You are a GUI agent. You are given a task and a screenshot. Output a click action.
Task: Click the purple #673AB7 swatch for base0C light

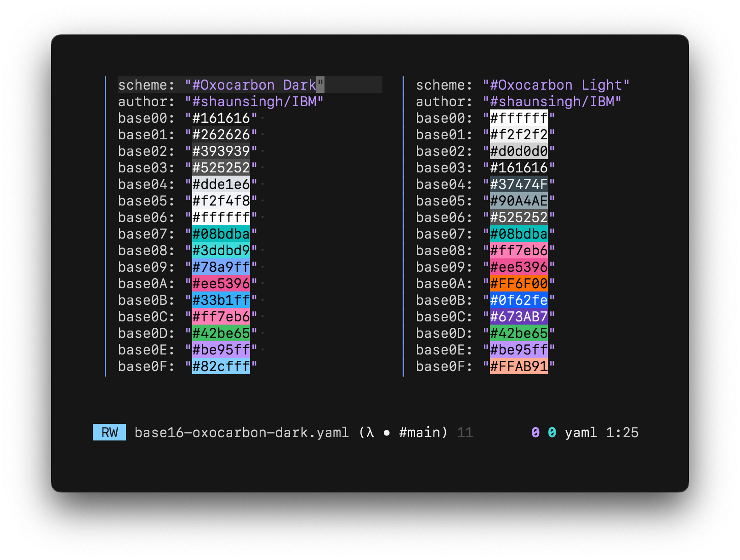[x=518, y=317]
